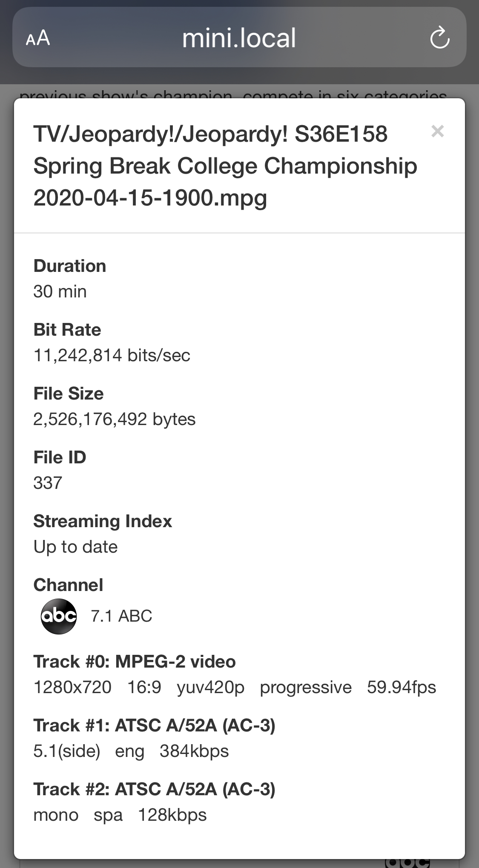Close the file details popup
Screen dimensions: 479x868
pyautogui.click(x=437, y=131)
